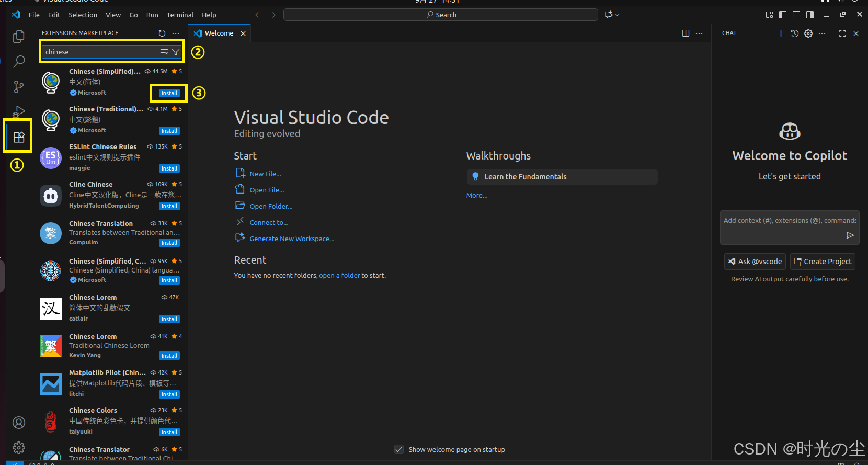Open chat panel more actions ellipsis
The width and height of the screenshot is (868, 465).
tap(822, 33)
